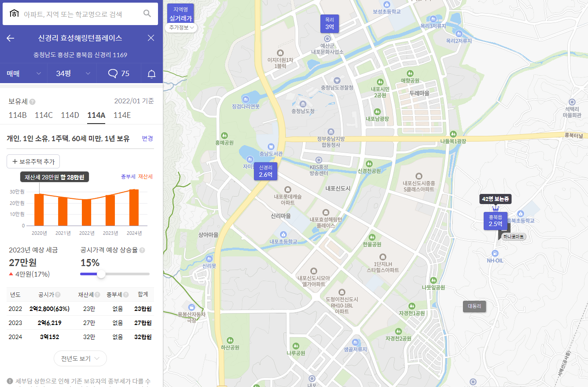
Task: Click the 한울공원 park icon
Action: tap(372, 237)
